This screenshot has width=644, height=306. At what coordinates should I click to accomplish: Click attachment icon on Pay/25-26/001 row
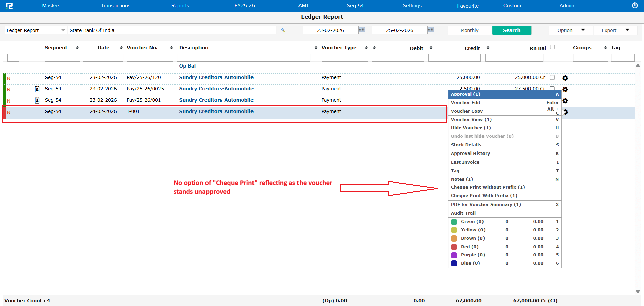[37, 100]
